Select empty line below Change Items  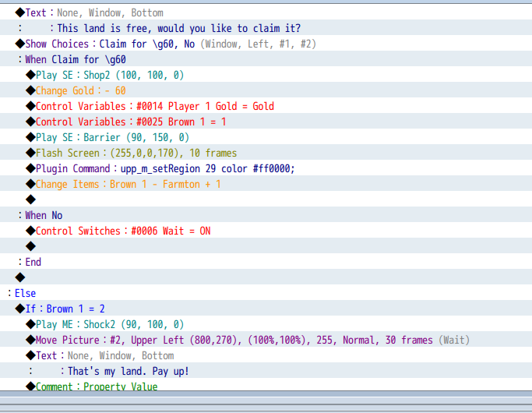(266, 199)
